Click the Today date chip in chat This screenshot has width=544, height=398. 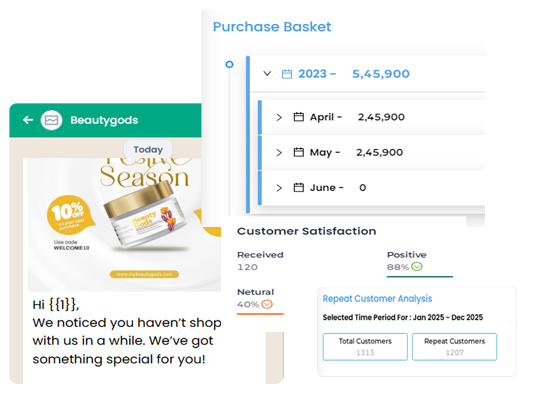tap(148, 150)
